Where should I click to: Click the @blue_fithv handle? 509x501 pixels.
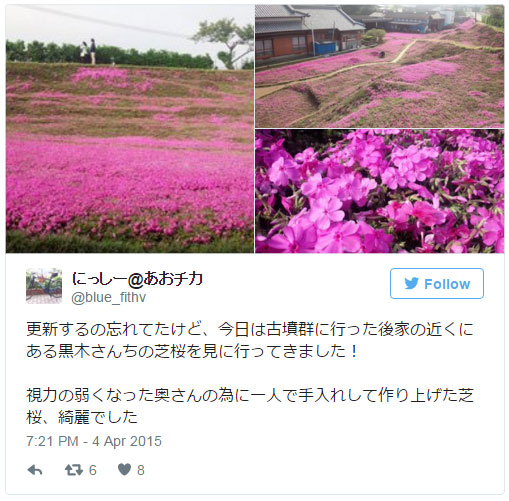point(109,297)
